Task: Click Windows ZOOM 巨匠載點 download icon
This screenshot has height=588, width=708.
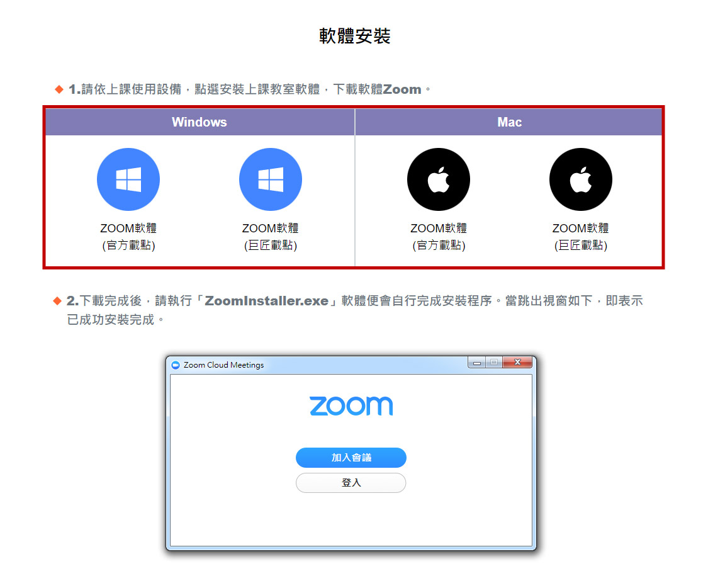Action: (x=271, y=179)
